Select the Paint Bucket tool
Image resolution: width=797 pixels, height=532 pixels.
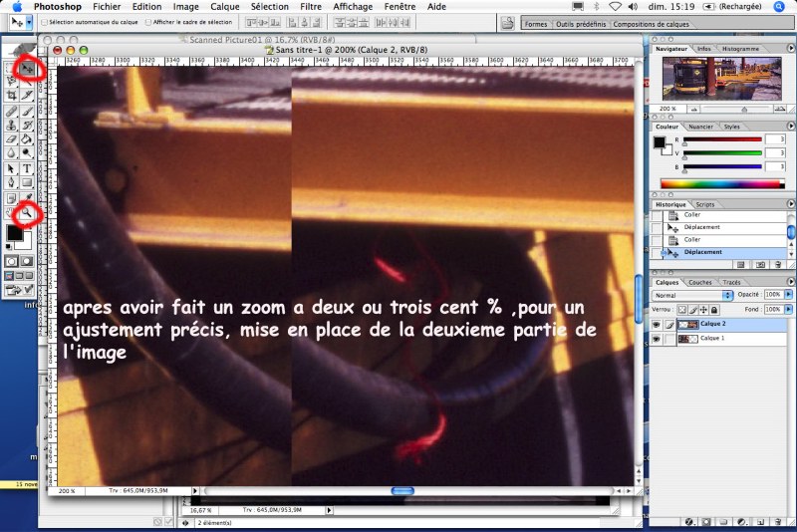[x=27, y=138]
